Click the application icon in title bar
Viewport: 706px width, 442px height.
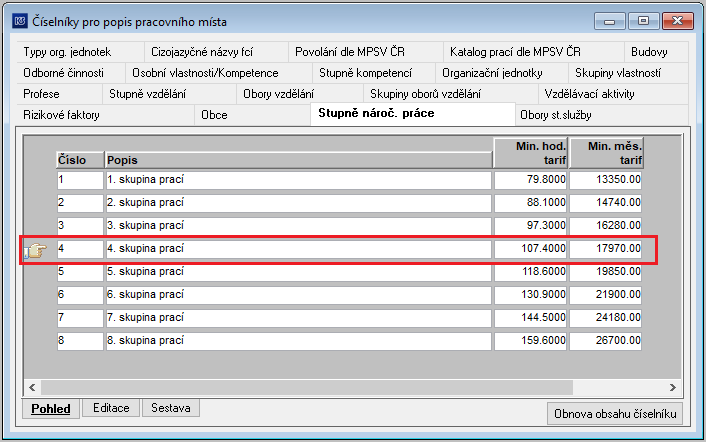pyautogui.click(x=20, y=21)
